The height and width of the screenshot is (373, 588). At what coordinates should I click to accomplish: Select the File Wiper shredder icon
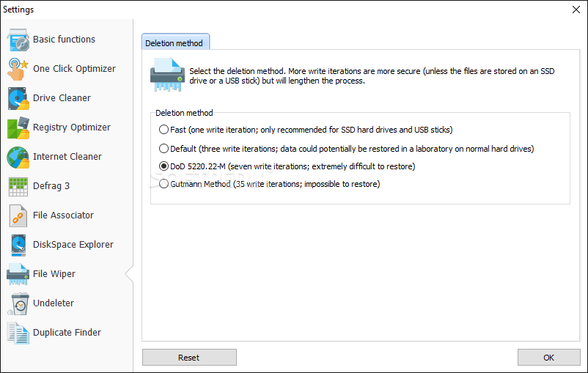(x=18, y=274)
